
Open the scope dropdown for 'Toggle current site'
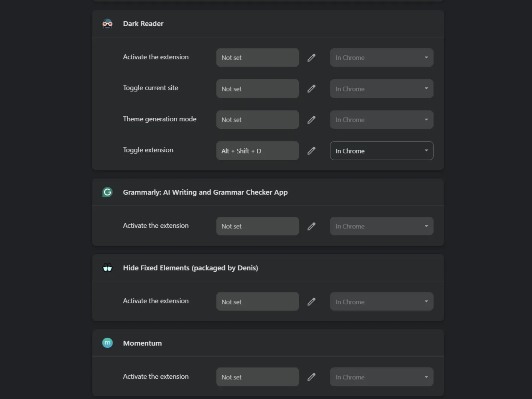point(381,88)
